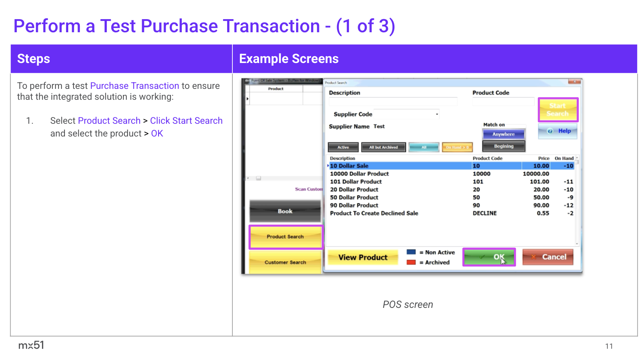Expand the Supplier Code dropdown

coord(437,114)
